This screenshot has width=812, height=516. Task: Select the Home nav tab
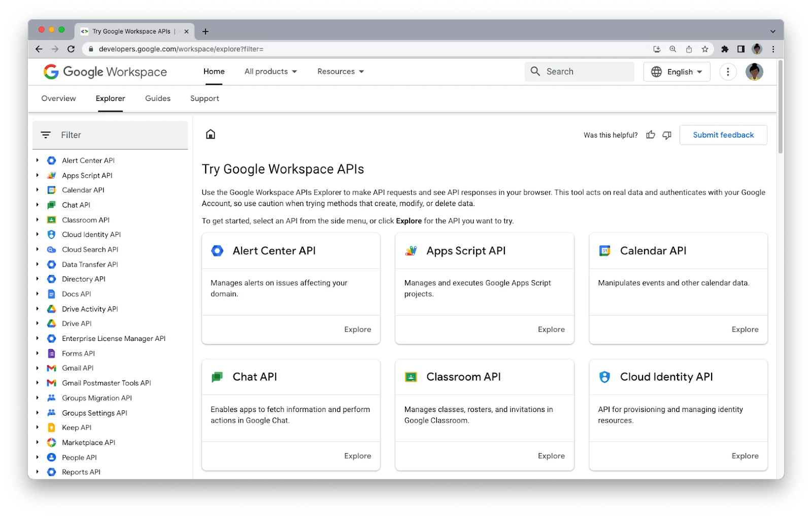click(x=214, y=72)
